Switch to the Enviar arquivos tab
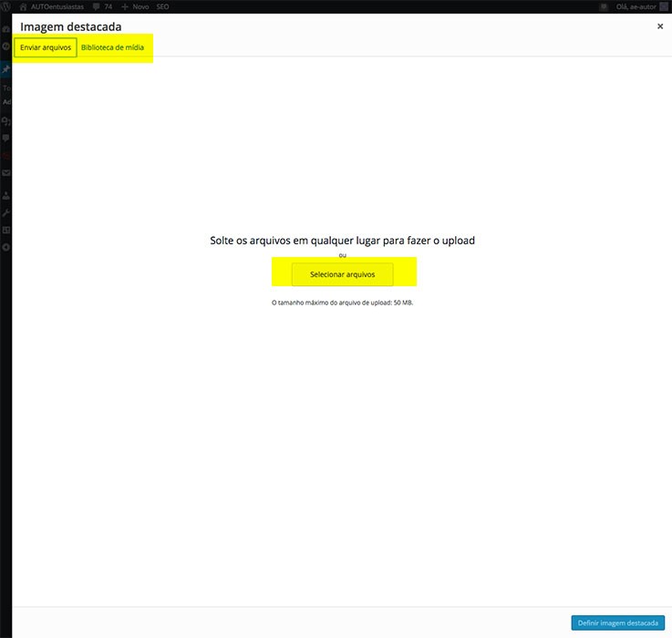Image resolution: width=672 pixels, height=638 pixels. tap(46, 47)
